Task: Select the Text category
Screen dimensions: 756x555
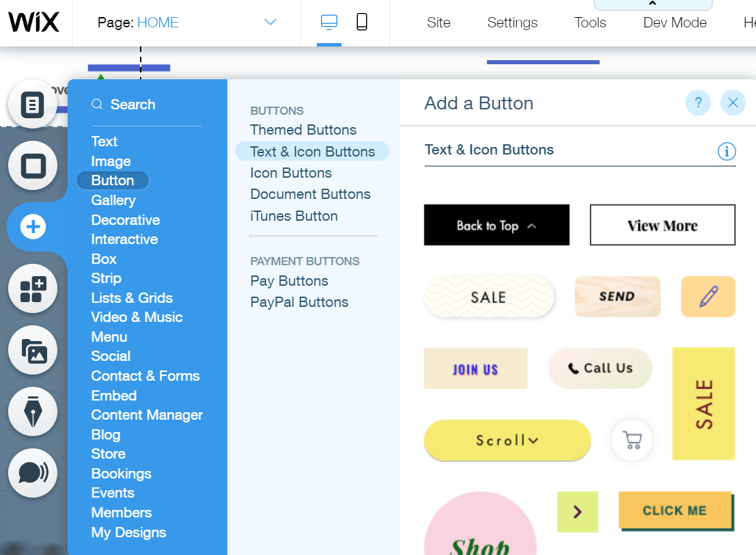Action: 104,141
